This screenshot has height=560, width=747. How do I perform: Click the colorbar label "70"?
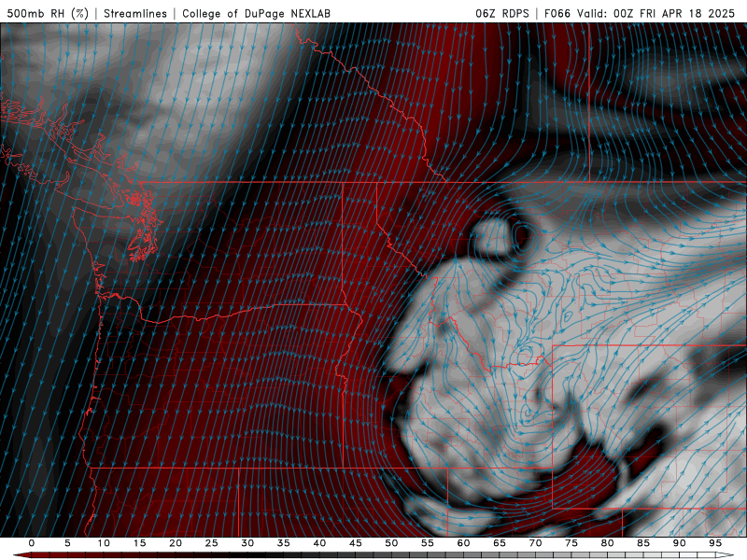pyautogui.click(x=535, y=543)
